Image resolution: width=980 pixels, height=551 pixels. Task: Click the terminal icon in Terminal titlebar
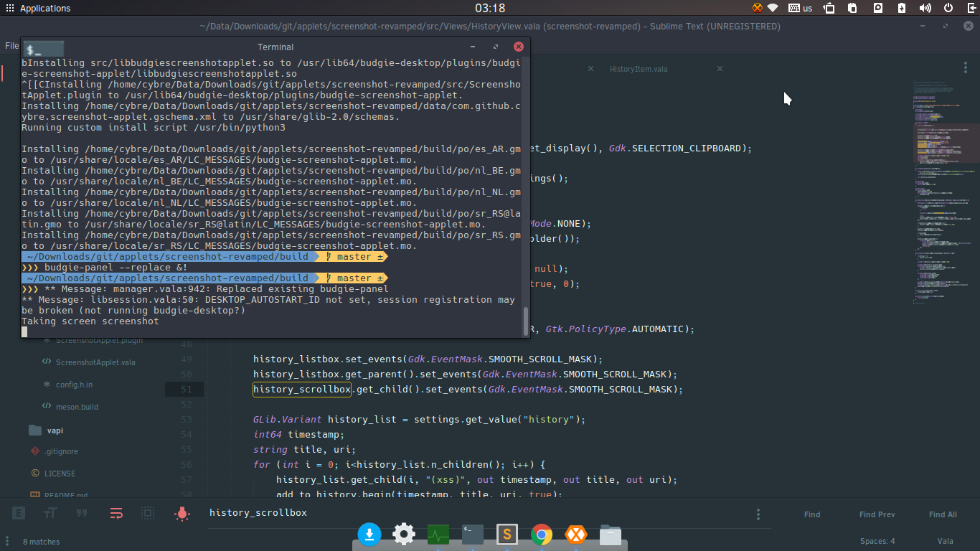coord(43,49)
